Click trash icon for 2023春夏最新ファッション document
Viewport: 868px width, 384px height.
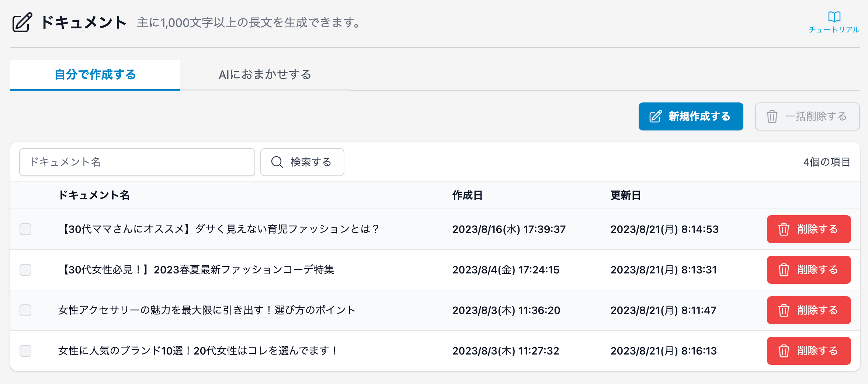[x=784, y=270]
